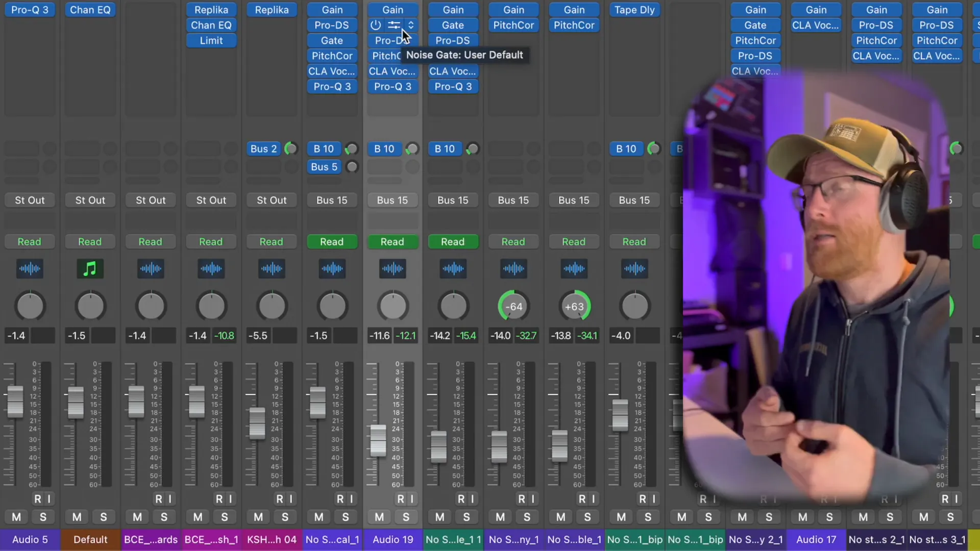This screenshot has width=980, height=551.
Task: Open Bus 15 output menu on Audio 19
Action: (x=393, y=200)
